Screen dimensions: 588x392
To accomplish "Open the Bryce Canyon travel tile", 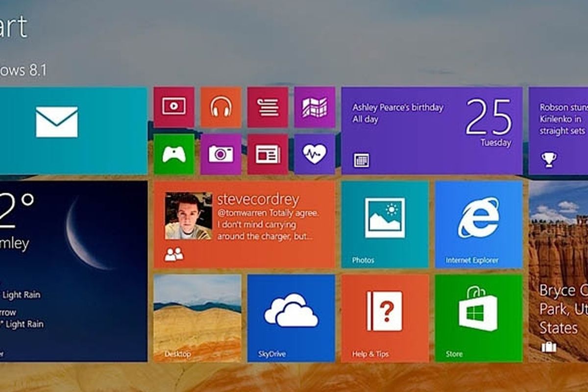I will tap(558, 271).
